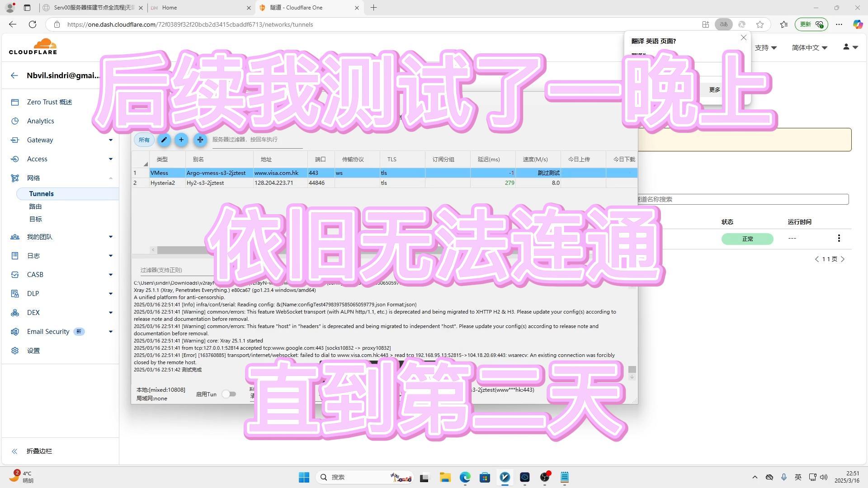Add a new server via the plus icon

click(181, 140)
